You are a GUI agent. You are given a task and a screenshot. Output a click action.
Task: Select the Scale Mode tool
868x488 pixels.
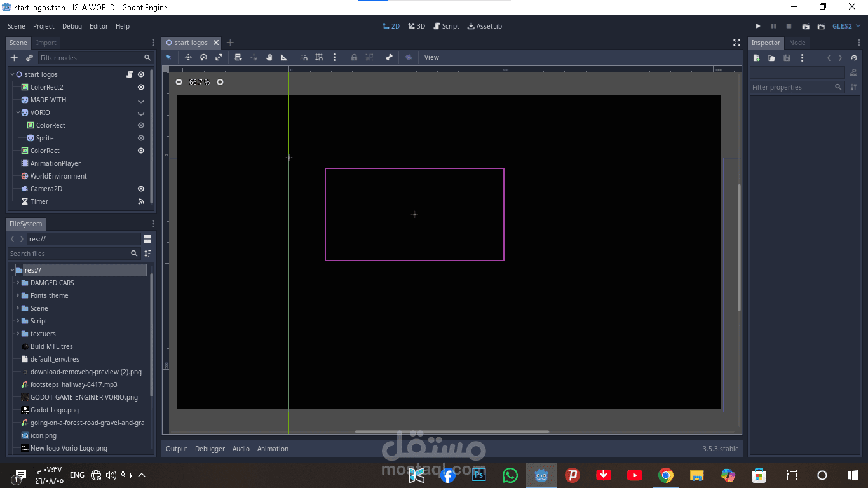[219, 57]
